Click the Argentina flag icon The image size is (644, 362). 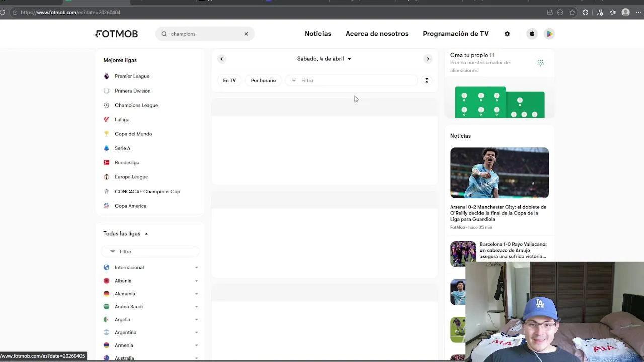[x=106, y=332]
